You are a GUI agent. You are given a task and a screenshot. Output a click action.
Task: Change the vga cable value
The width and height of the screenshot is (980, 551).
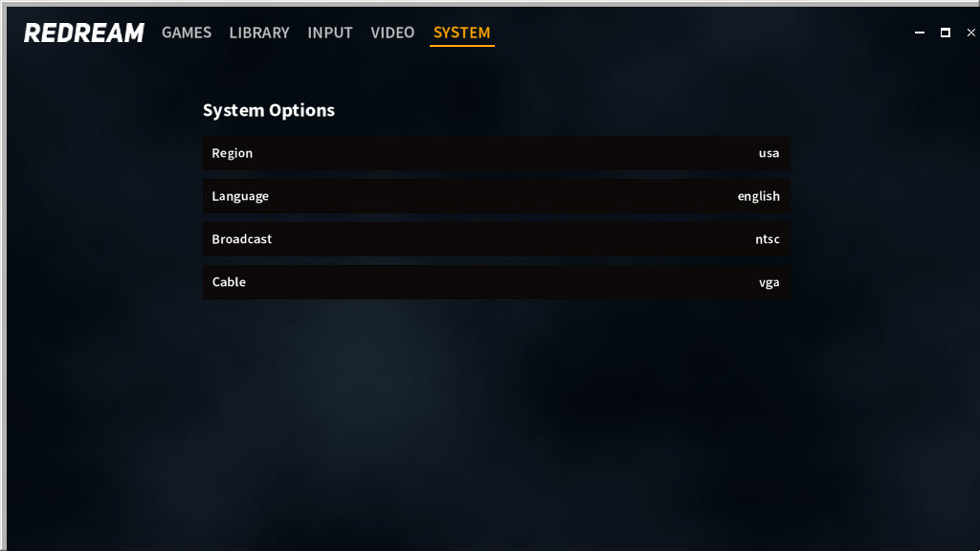(x=768, y=282)
